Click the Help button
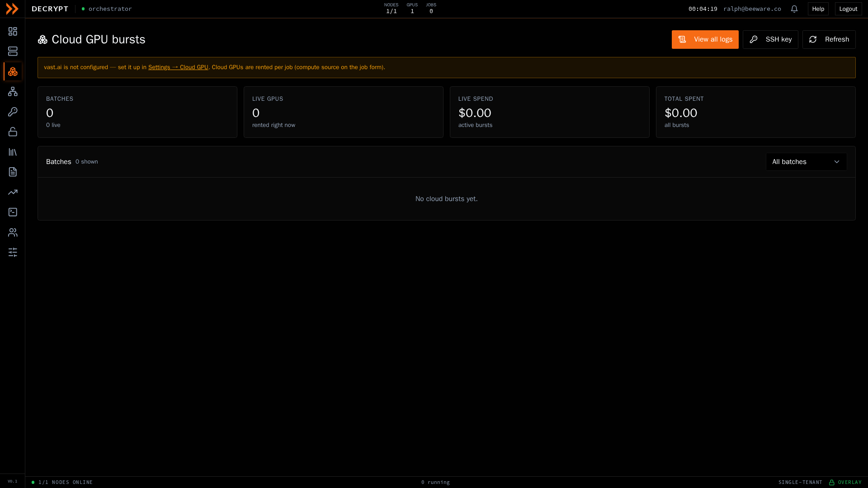Viewport: 868px width, 488px height. pyautogui.click(x=818, y=9)
